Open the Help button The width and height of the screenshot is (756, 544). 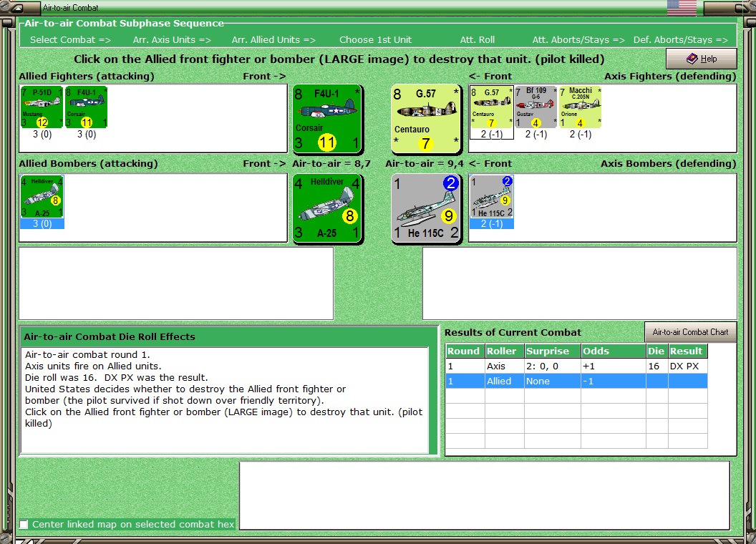701,59
